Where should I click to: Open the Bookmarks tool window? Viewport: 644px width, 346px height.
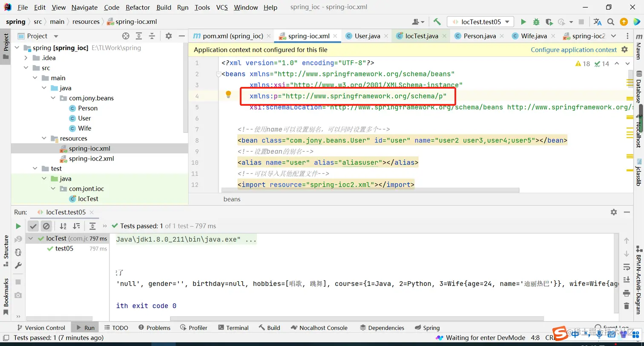(x=6, y=297)
